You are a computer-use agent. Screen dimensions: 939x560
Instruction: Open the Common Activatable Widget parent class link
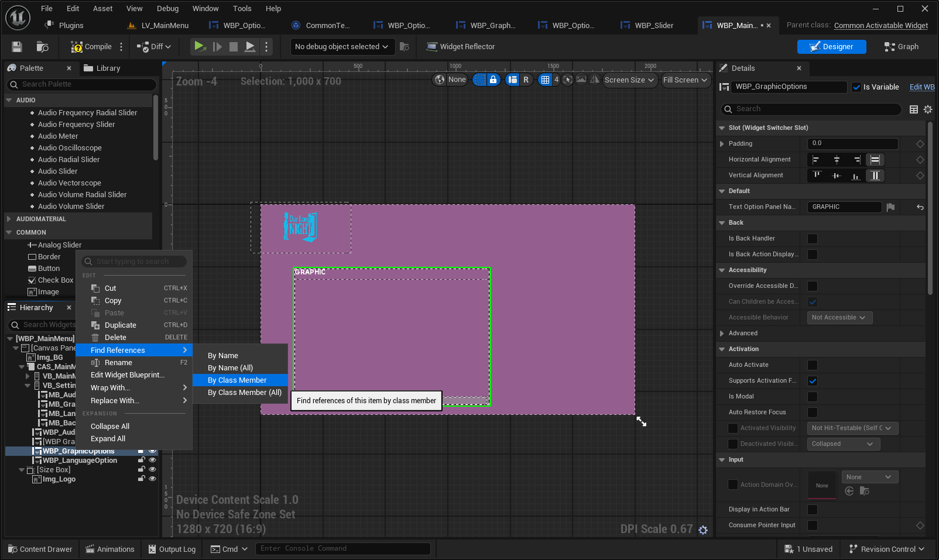[880, 26]
